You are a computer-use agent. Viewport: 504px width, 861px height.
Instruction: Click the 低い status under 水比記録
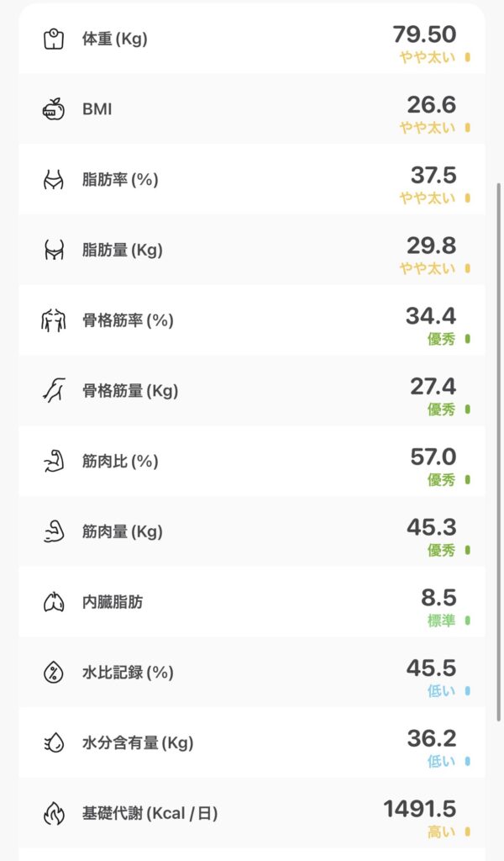(441, 691)
